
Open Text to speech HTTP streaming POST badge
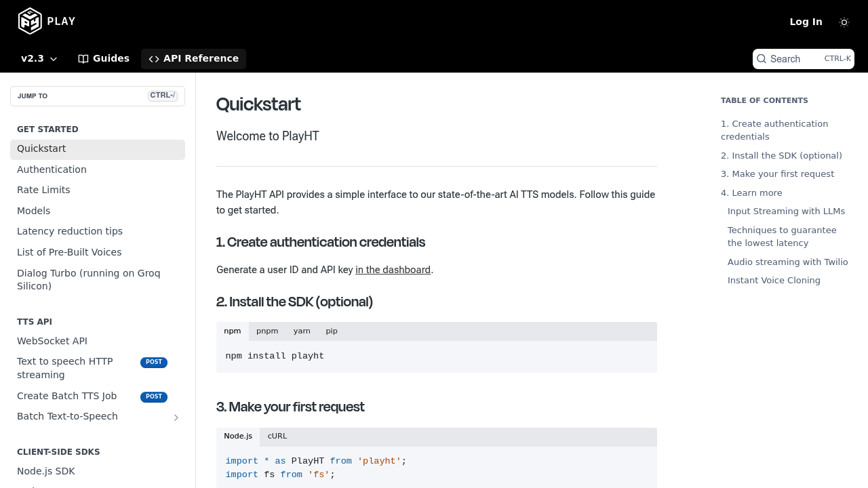154,363
